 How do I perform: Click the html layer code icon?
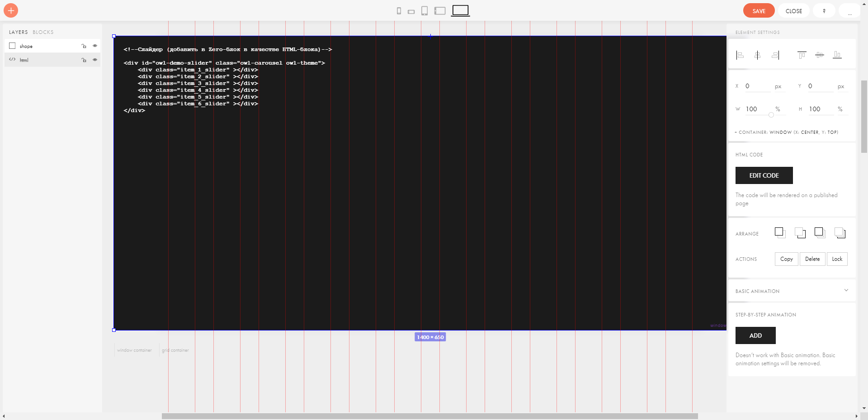pos(12,59)
